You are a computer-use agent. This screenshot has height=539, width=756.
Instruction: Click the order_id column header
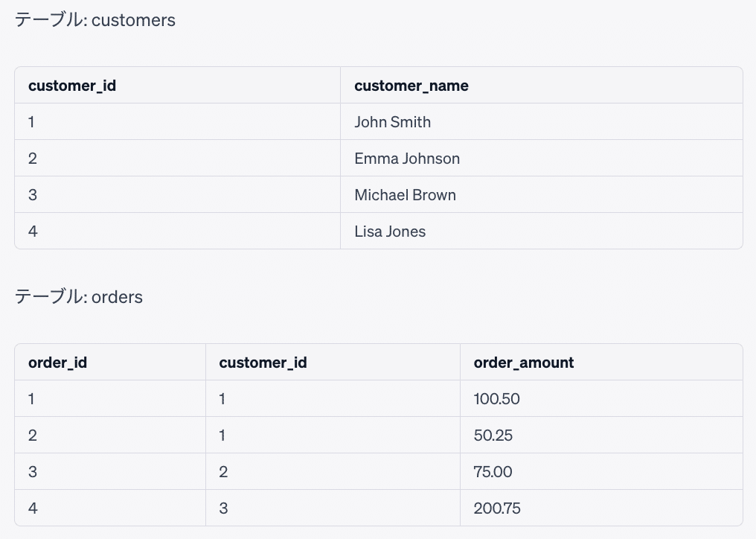pos(57,363)
